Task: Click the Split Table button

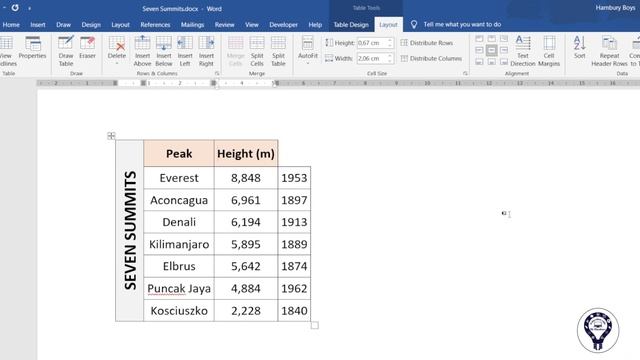Action: tap(278, 51)
